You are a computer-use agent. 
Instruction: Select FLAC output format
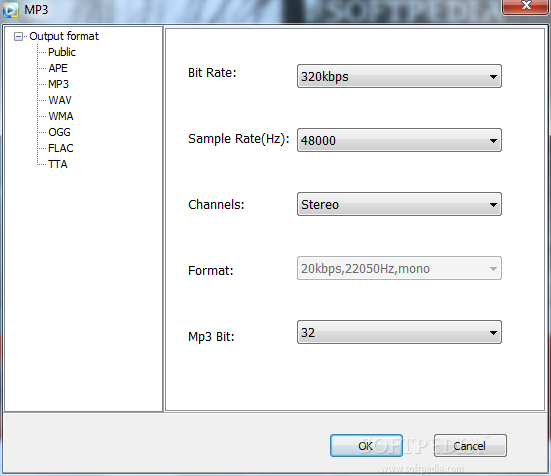tap(61, 148)
